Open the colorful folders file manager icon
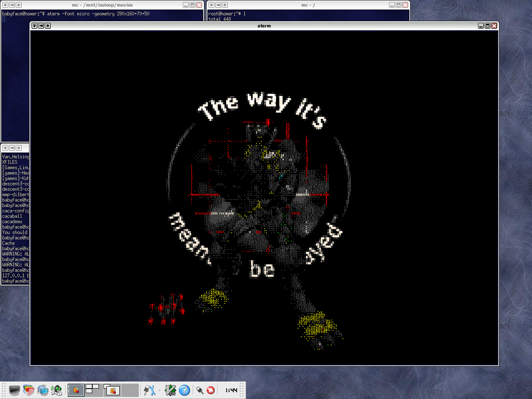This screenshot has height=399, width=532. click(28, 390)
